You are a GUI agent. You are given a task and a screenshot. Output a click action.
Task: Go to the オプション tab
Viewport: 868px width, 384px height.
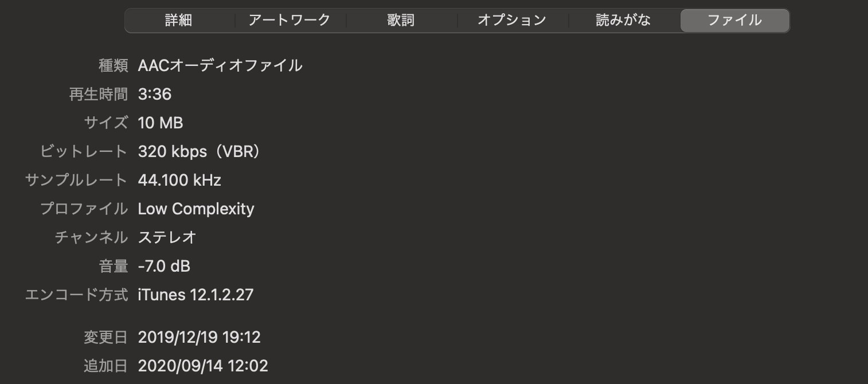[x=512, y=21]
